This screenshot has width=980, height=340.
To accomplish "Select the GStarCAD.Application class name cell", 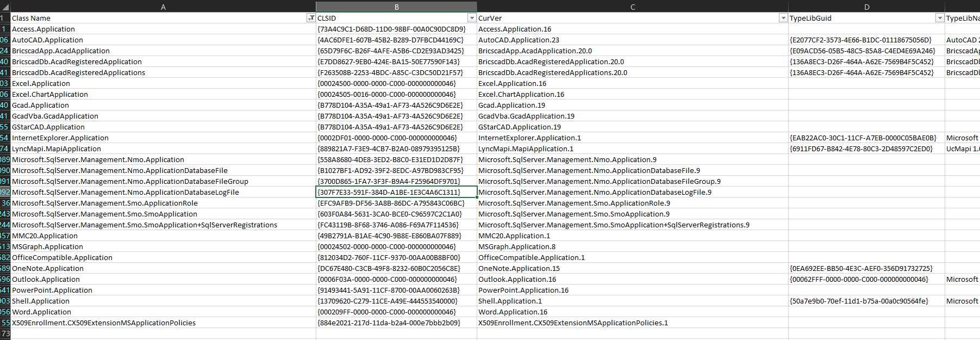I will (163, 127).
